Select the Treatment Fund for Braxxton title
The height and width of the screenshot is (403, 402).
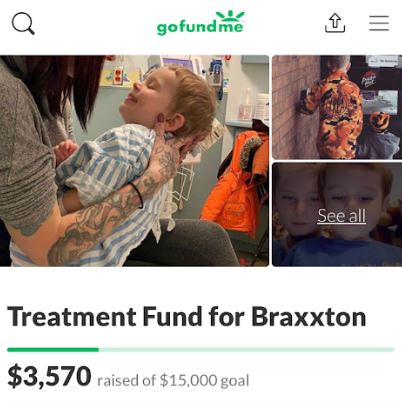click(187, 316)
